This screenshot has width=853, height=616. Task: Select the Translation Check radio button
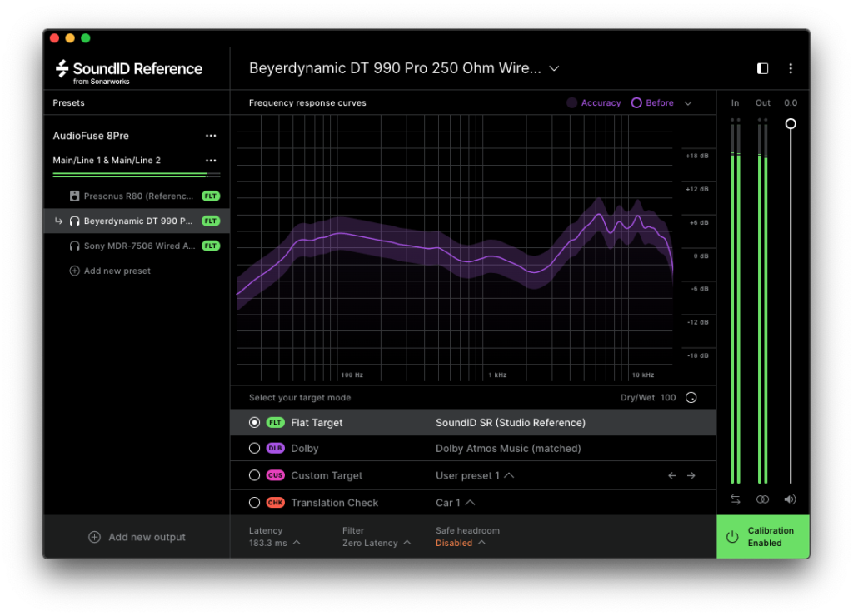(255, 503)
